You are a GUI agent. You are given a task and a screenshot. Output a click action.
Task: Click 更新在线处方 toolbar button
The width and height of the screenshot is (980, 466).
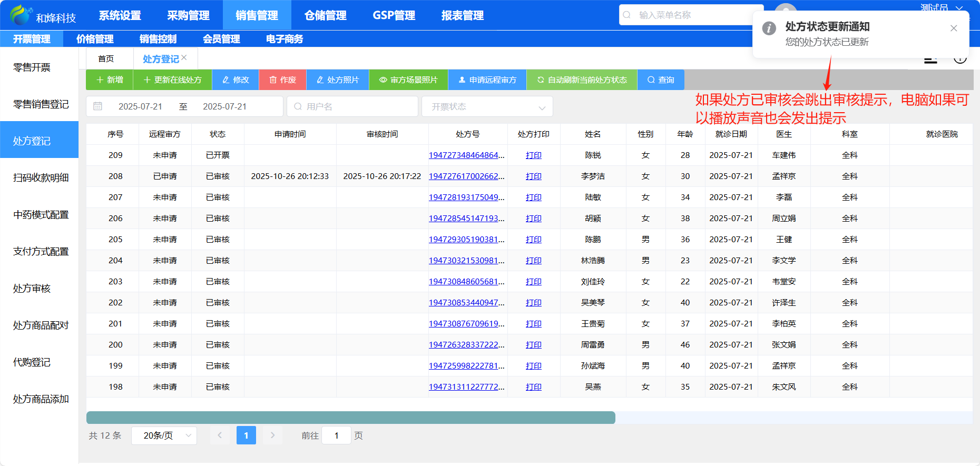[x=172, y=80]
